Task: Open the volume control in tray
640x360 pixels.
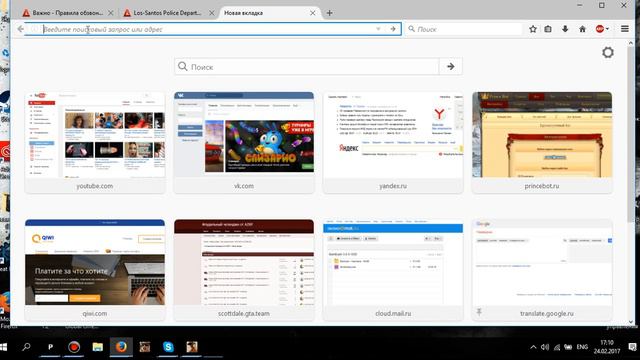Action: (x=544, y=347)
